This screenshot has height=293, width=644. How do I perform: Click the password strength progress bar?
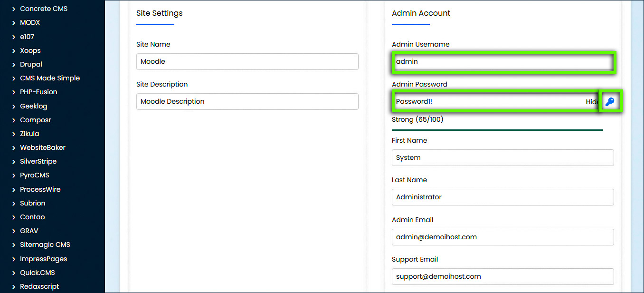(x=497, y=129)
